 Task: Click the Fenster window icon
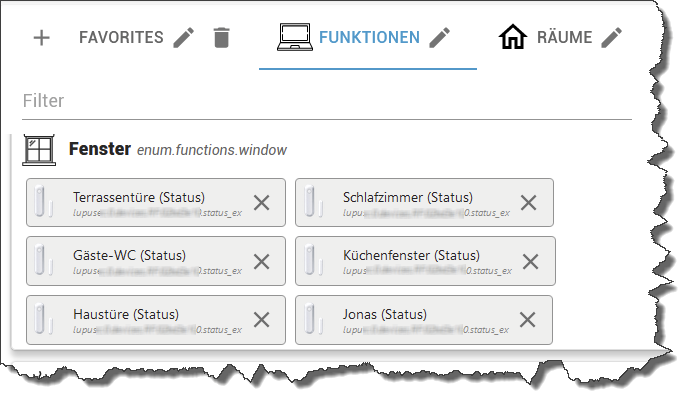[x=39, y=150]
